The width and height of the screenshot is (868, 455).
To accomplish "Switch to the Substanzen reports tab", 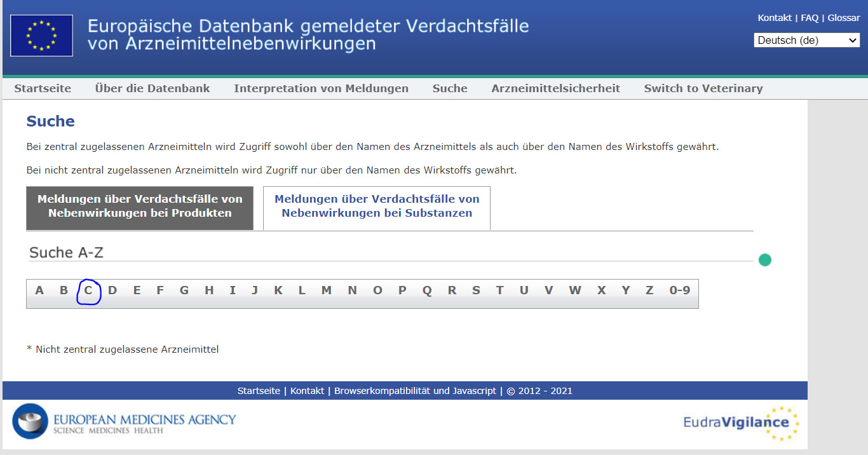I will point(377,207).
